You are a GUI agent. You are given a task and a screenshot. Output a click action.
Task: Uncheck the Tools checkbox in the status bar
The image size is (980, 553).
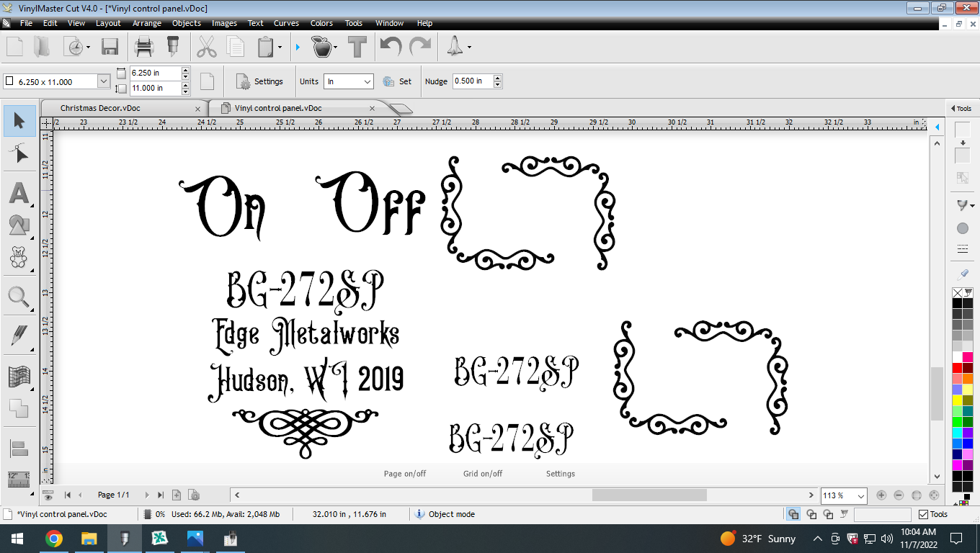(x=923, y=514)
